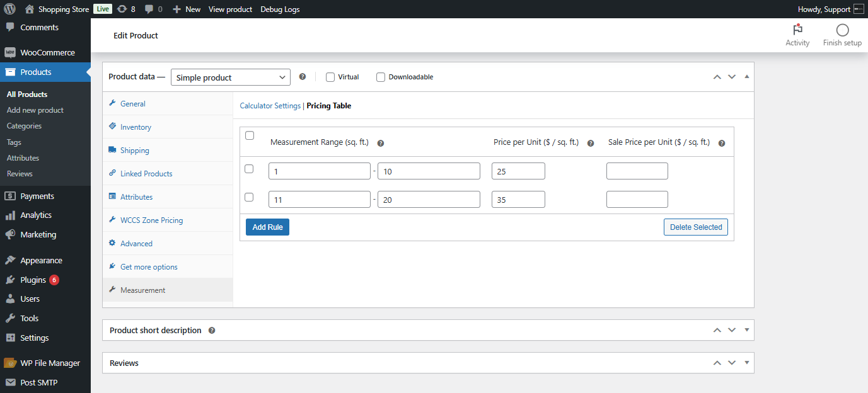The height and width of the screenshot is (393, 868).
Task: Click View product in admin bar
Action: [230, 9]
